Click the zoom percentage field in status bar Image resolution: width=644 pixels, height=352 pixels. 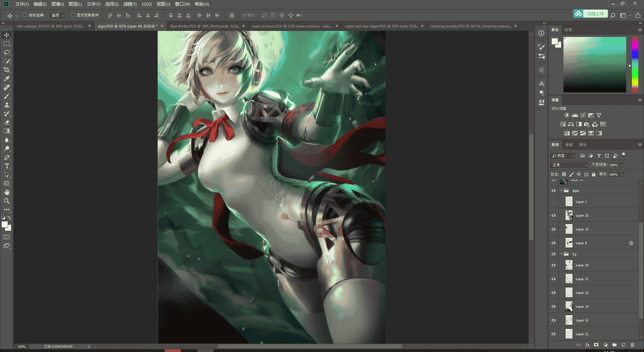22,346
